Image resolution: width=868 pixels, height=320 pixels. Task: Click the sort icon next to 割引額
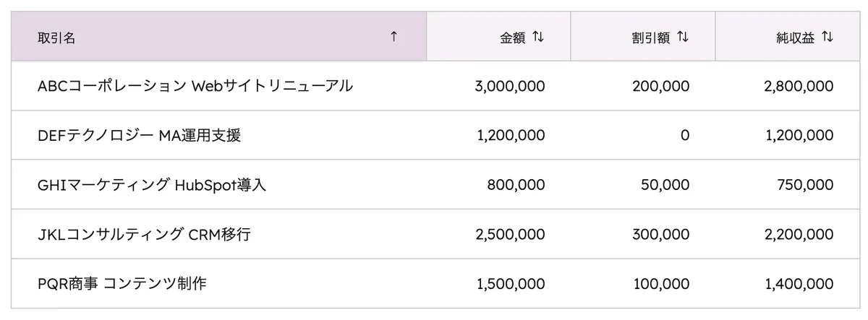tap(683, 38)
